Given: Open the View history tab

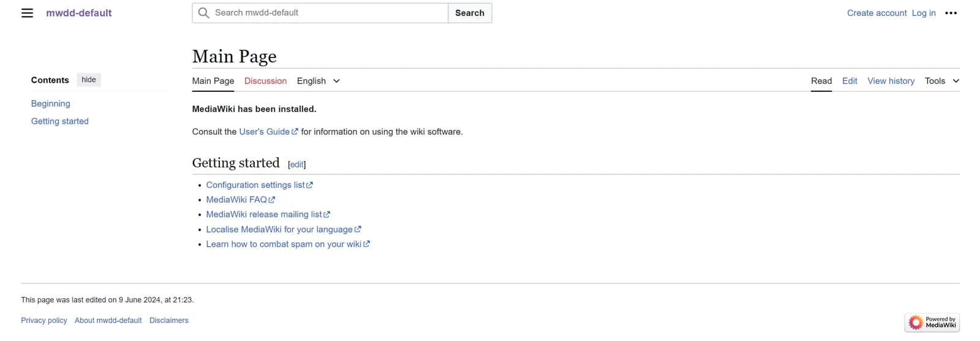Looking at the screenshot, I should click(891, 81).
